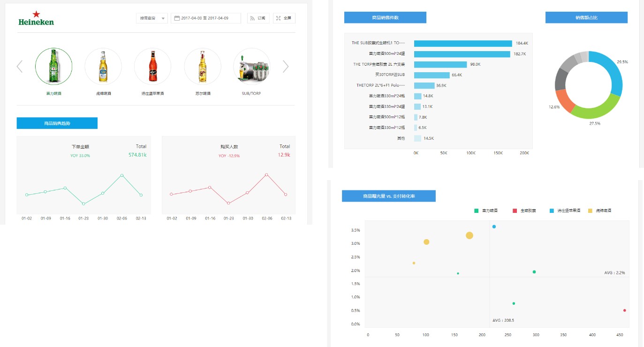Toggle red 生啤胶囊 legend item
Viewport: 644px width, 347px height.
524,211
